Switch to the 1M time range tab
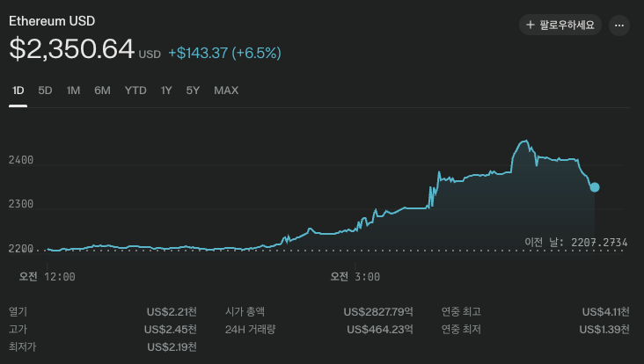Viewport: 644px width, 364px height. tap(74, 91)
